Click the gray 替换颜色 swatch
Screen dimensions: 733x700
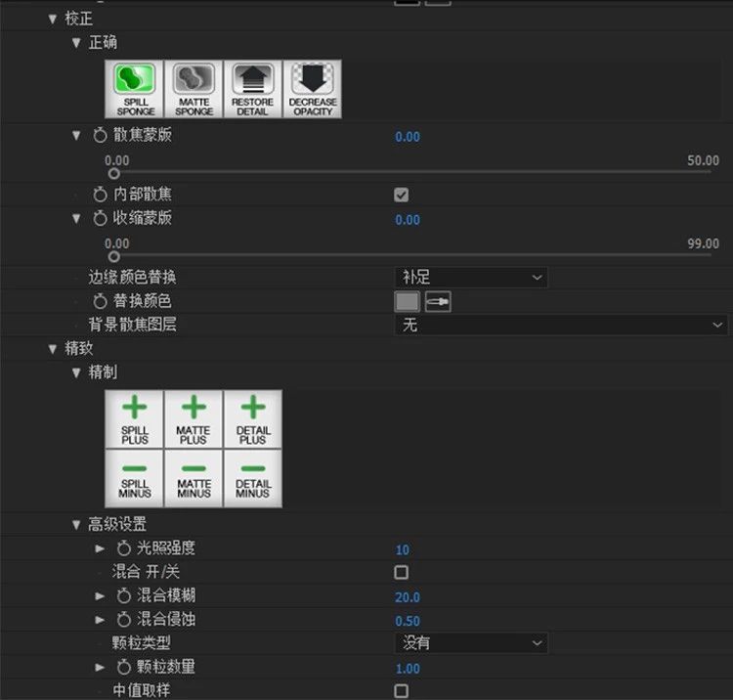(408, 301)
